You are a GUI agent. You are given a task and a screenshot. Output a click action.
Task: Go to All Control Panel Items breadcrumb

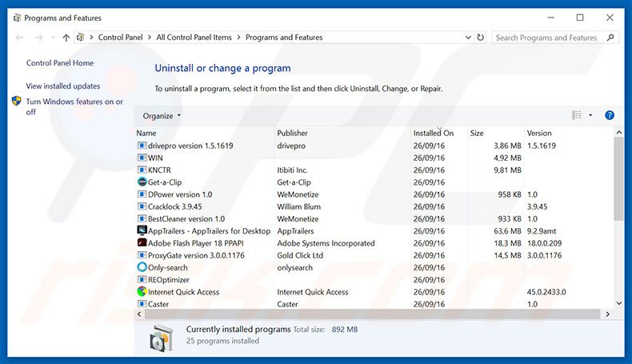point(194,38)
